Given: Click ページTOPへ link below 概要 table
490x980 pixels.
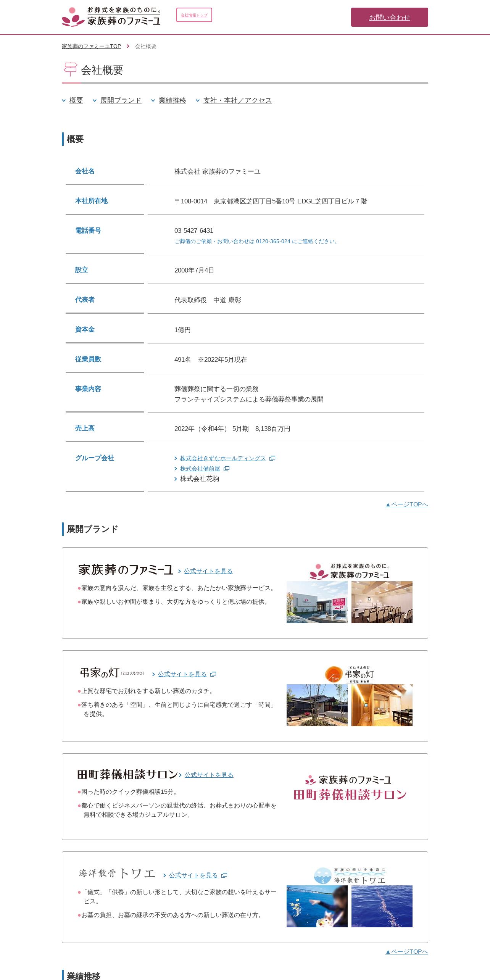Looking at the screenshot, I should coord(406,505).
